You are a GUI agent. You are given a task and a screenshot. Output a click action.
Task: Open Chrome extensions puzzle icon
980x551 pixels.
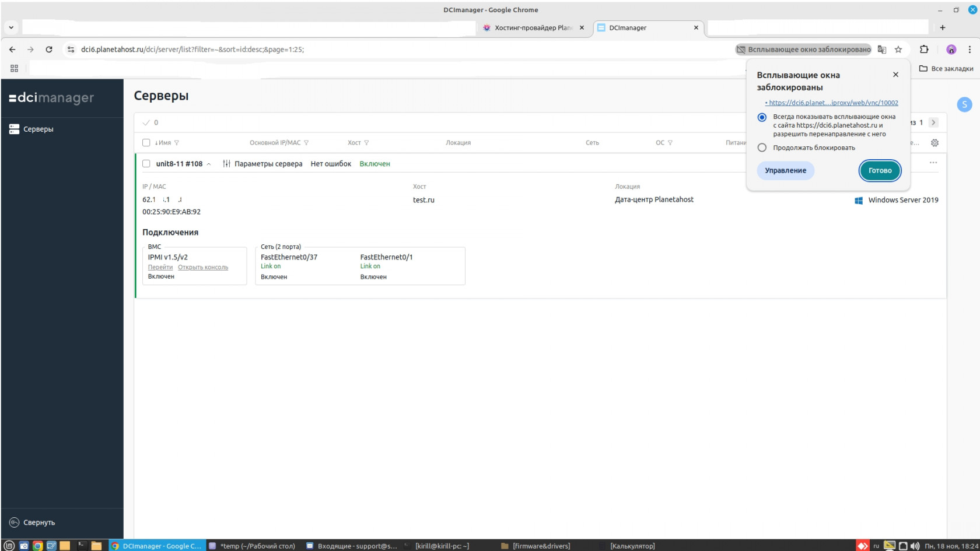pyautogui.click(x=924, y=50)
